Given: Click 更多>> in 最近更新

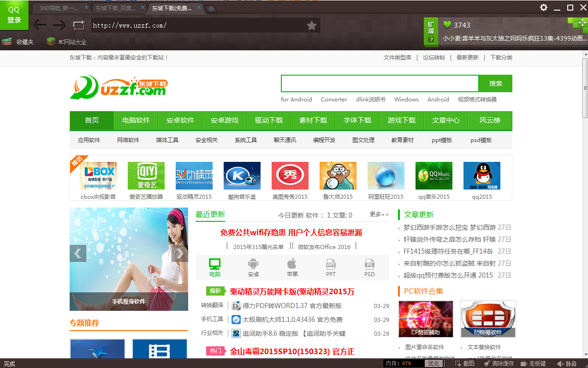Looking at the screenshot, I should 379,214.
